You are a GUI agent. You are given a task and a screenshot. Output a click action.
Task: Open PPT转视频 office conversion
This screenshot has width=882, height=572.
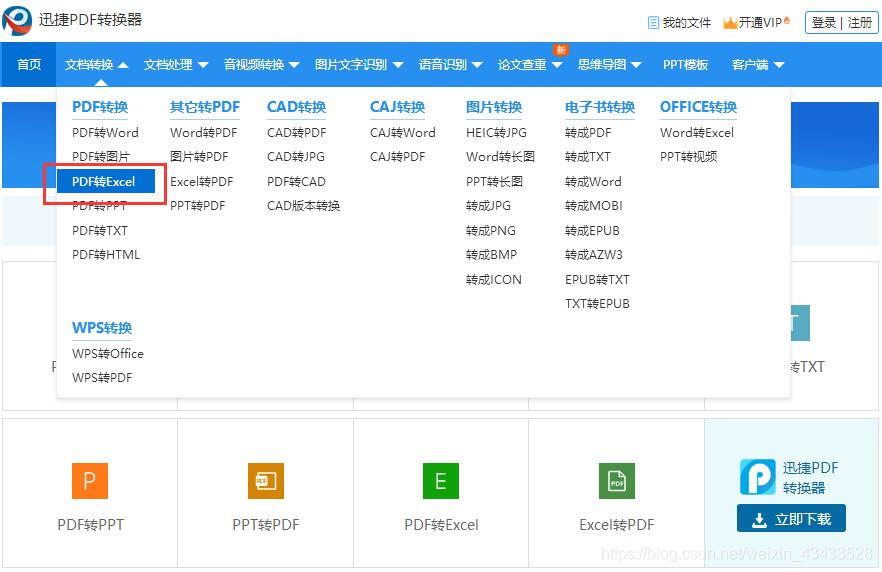[688, 157]
